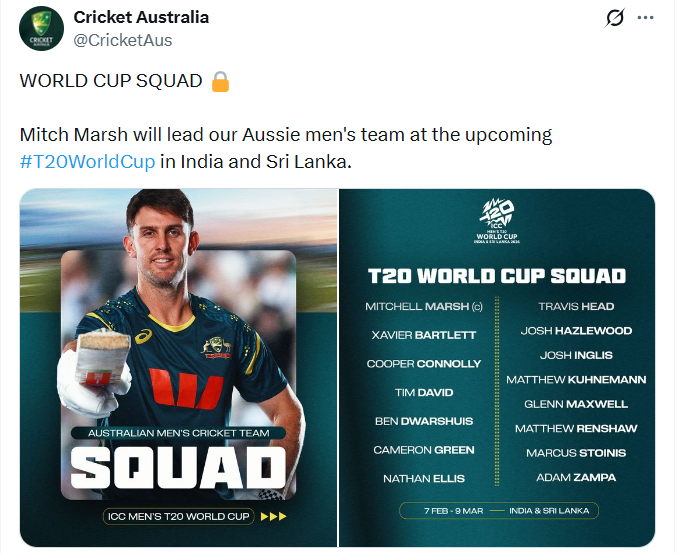Click the lock emoji after WORLD CUP SQUAD

pyautogui.click(x=221, y=81)
